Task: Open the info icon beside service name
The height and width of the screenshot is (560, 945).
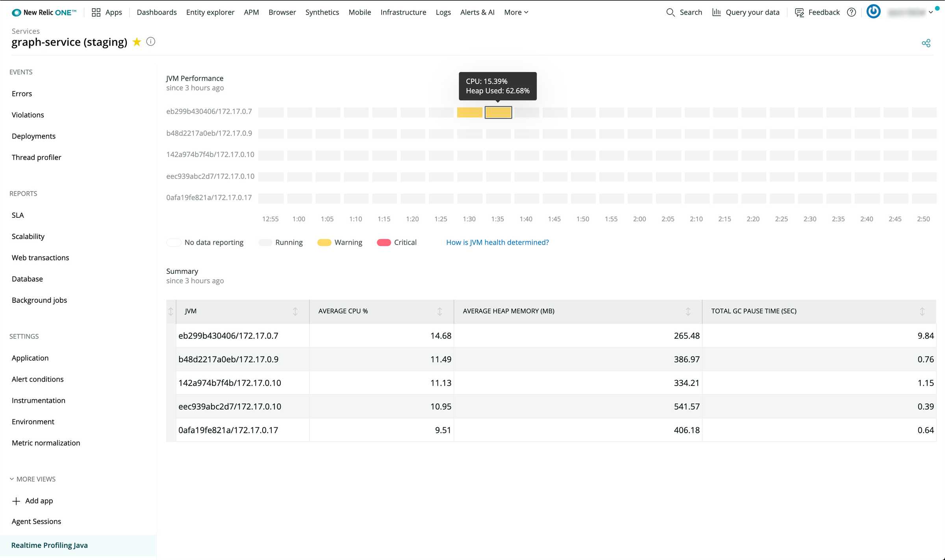Action: [x=150, y=41]
